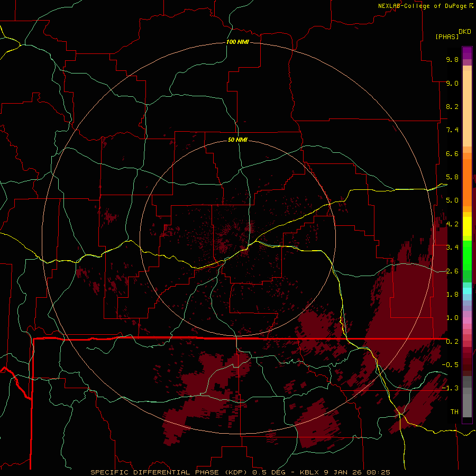Click the 3.4 scale value
476x476 pixels.
tap(452, 248)
